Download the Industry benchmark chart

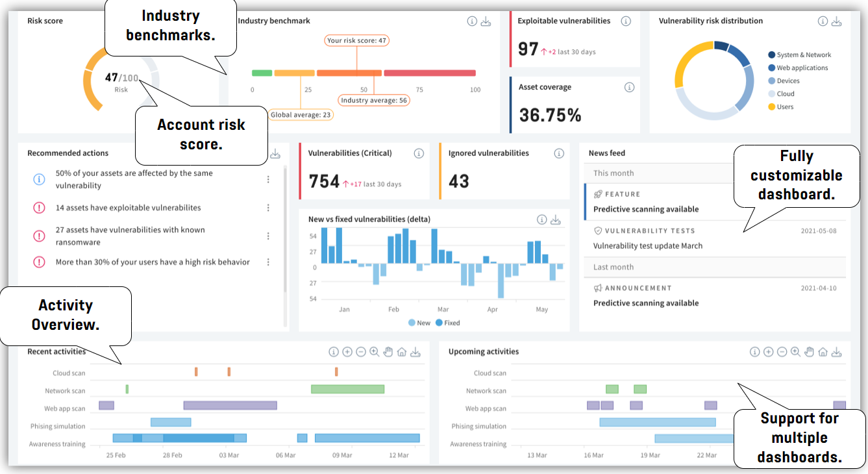tap(486, 20)
